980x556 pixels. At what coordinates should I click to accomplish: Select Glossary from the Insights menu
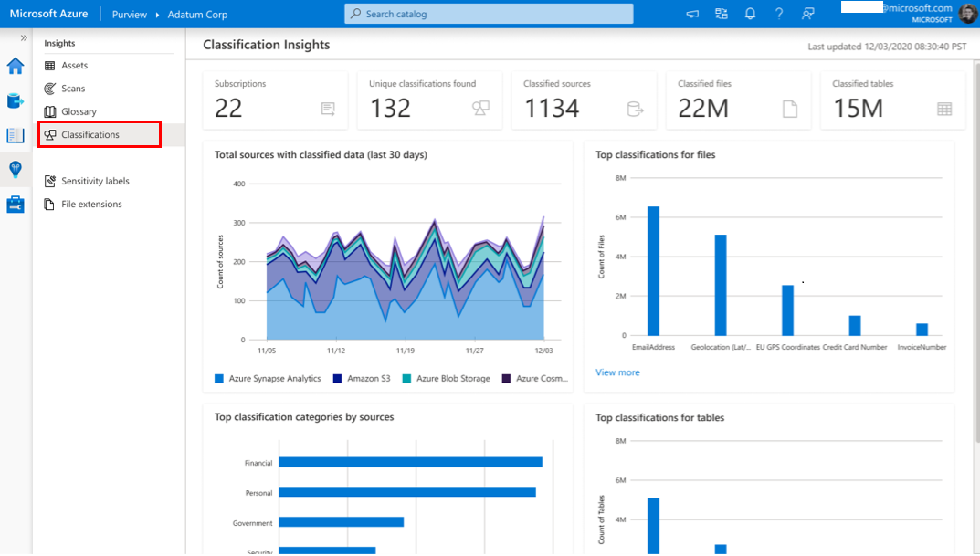click(78, 110)
